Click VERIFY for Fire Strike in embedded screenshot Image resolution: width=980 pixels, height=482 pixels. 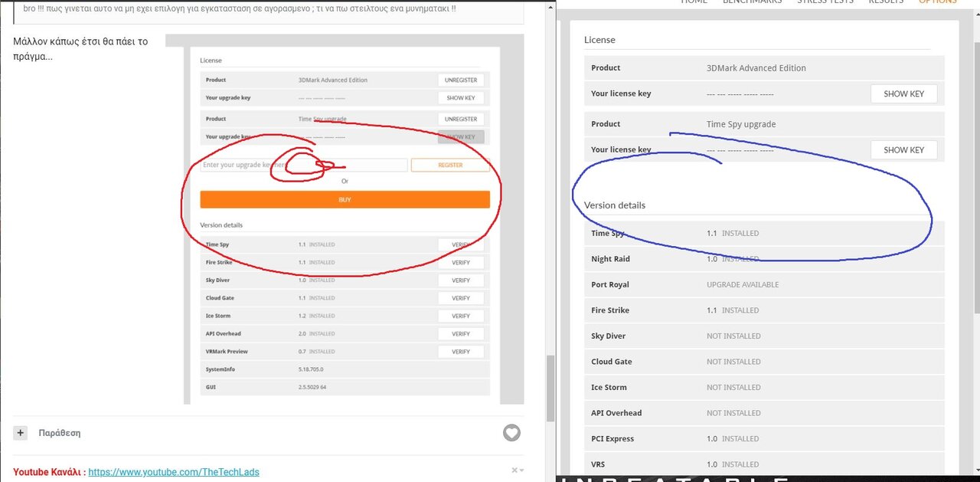click(x=461, y=262)
